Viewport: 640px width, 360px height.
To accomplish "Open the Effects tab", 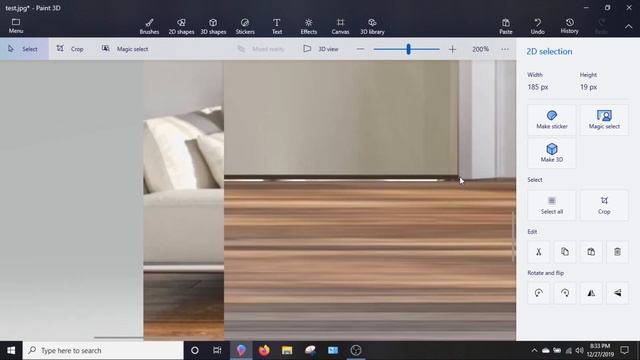I will point(309,26).
